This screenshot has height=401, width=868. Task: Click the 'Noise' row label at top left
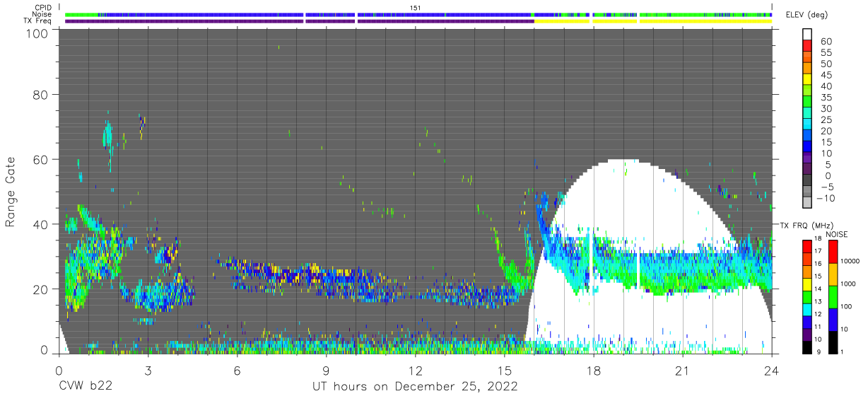click(42, 14)
